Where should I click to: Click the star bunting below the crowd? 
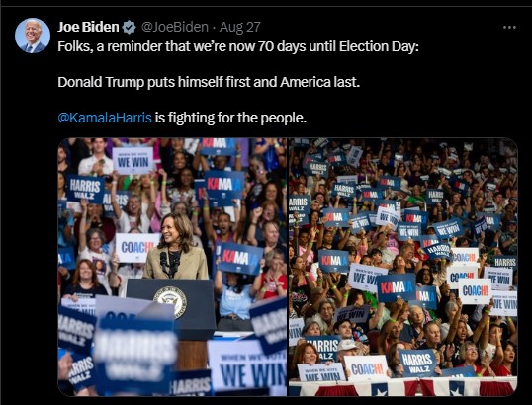pyautogui.click(x=402, y=386)
